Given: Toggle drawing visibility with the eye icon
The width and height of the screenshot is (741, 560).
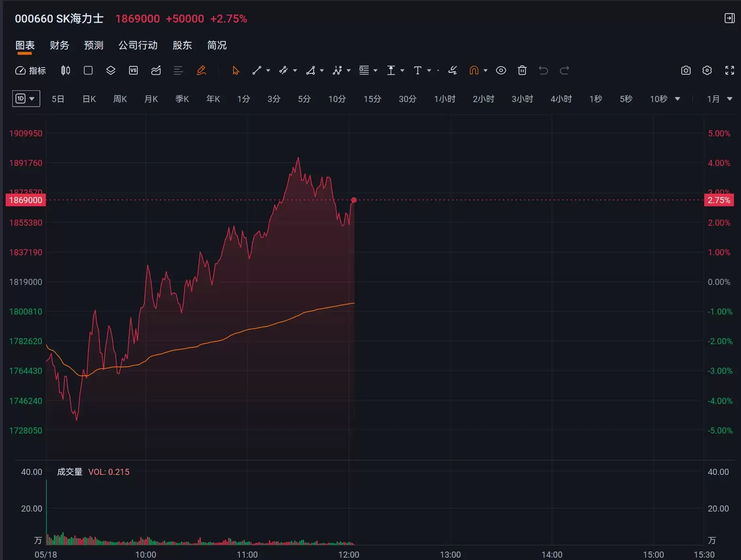Looking at the screenshot, I should click(x=501, y=71).
